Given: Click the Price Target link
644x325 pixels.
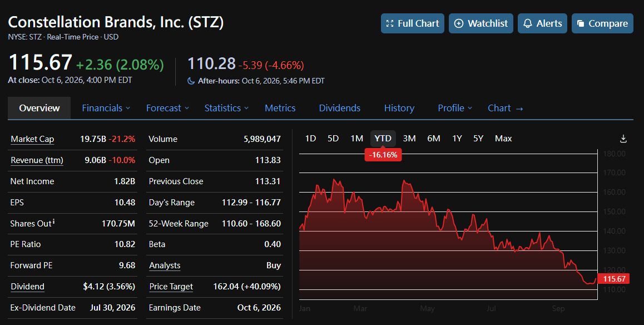Looking at the screenshot, I should (171, 287).
